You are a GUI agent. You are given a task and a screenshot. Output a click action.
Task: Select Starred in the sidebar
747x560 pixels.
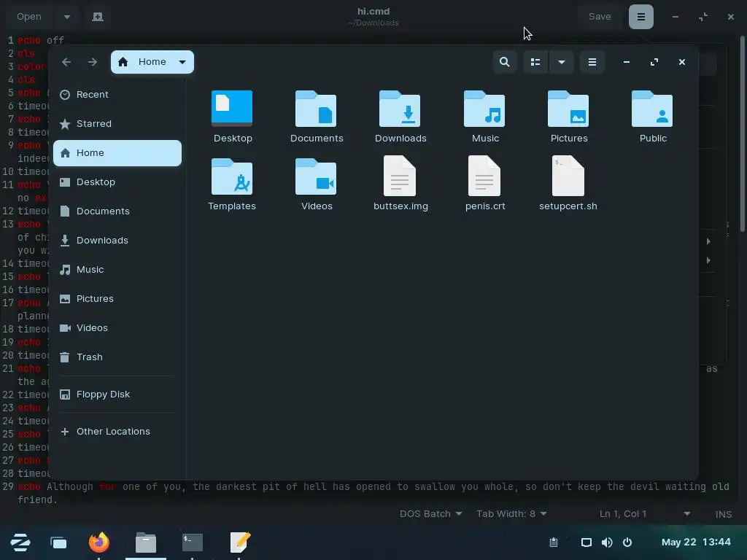click(117, 124)
